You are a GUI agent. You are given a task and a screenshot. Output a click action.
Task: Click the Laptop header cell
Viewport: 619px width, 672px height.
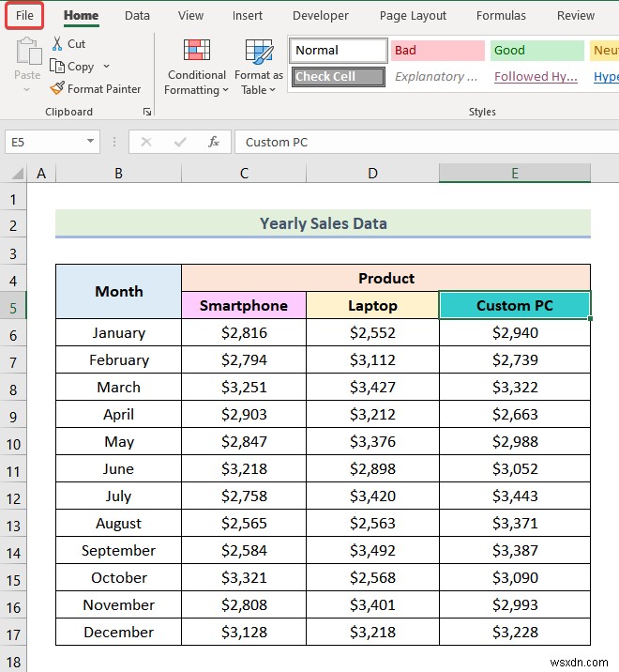[x=372, y=305]
